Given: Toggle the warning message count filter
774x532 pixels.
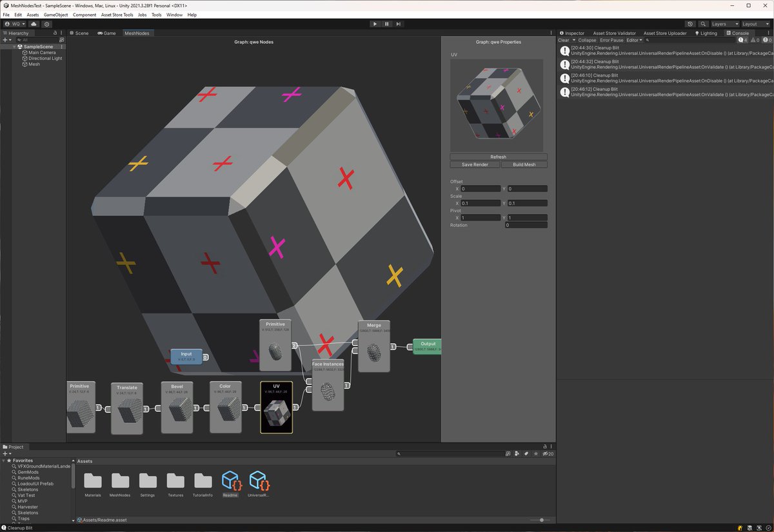Looking at the screenshot, I should (755, 40).
